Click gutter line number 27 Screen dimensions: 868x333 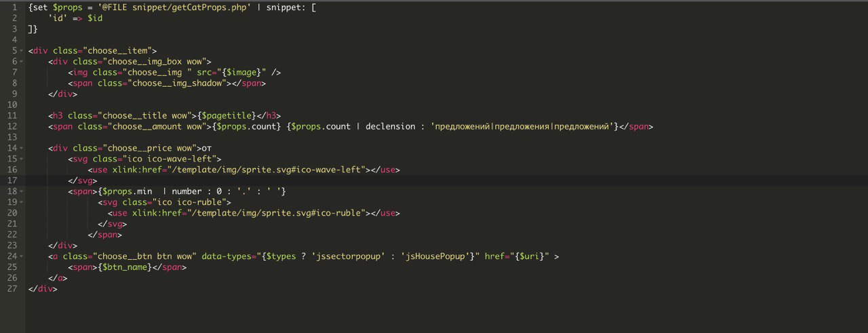pos(12,289)
